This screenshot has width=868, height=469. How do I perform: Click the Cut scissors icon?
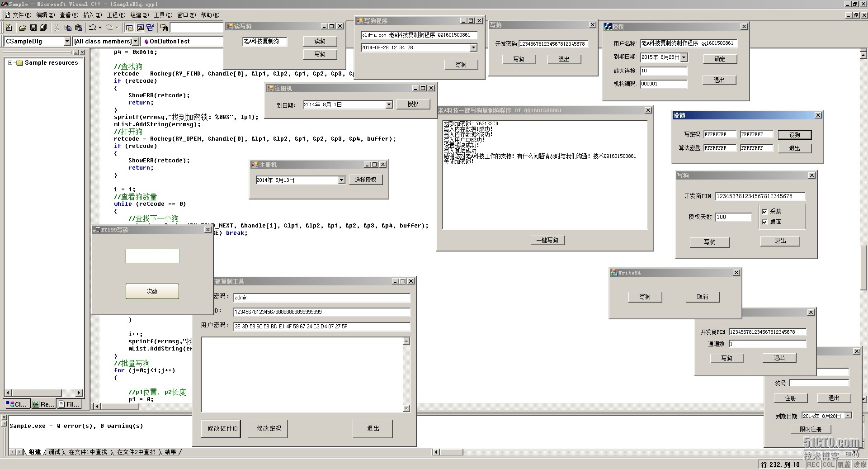click(57, 28)
